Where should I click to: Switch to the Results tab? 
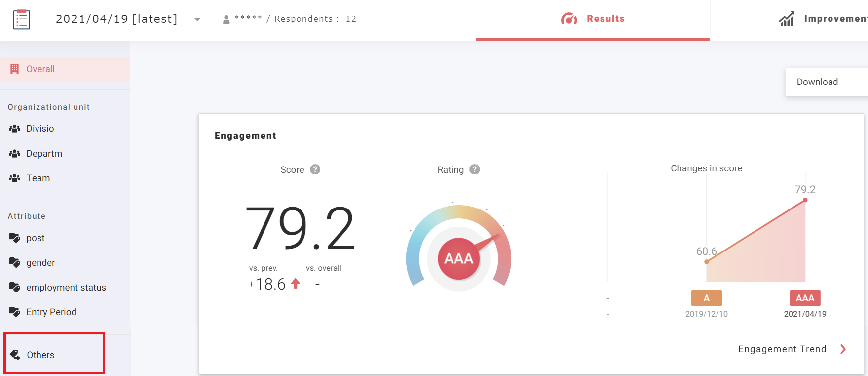click(x=593, y=19)
